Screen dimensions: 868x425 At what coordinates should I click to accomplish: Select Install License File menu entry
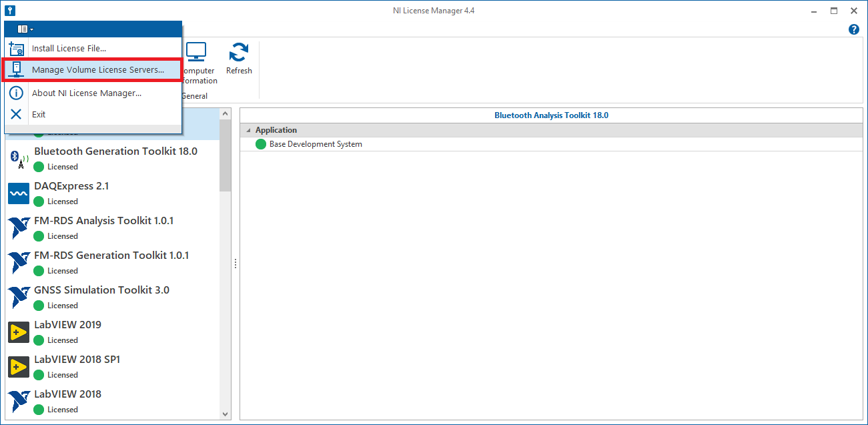tap(69, 48)
